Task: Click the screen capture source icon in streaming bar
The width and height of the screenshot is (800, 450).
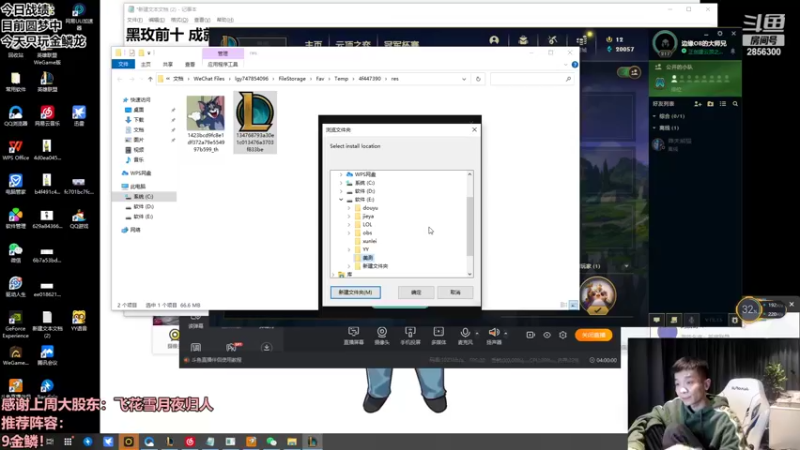Action: 353,336
